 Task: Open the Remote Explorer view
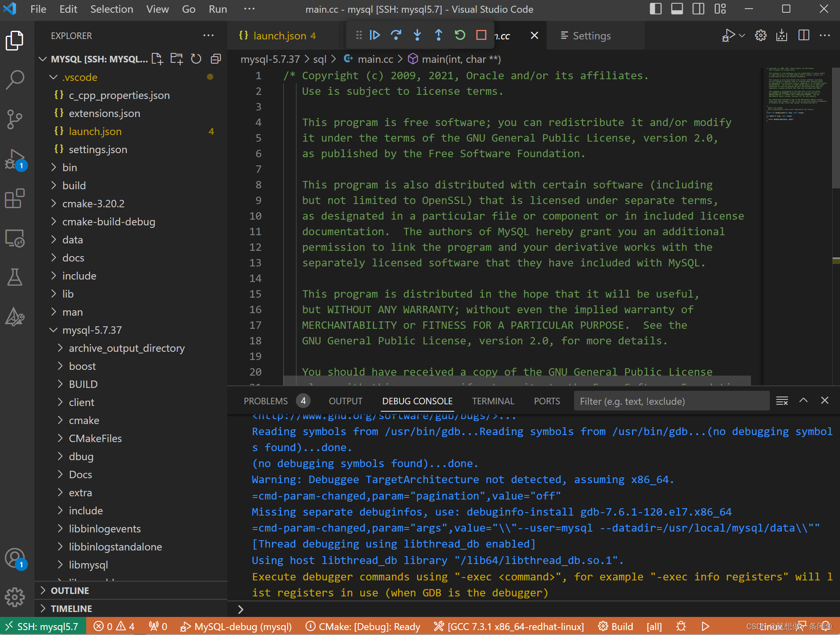click(15, 238)
